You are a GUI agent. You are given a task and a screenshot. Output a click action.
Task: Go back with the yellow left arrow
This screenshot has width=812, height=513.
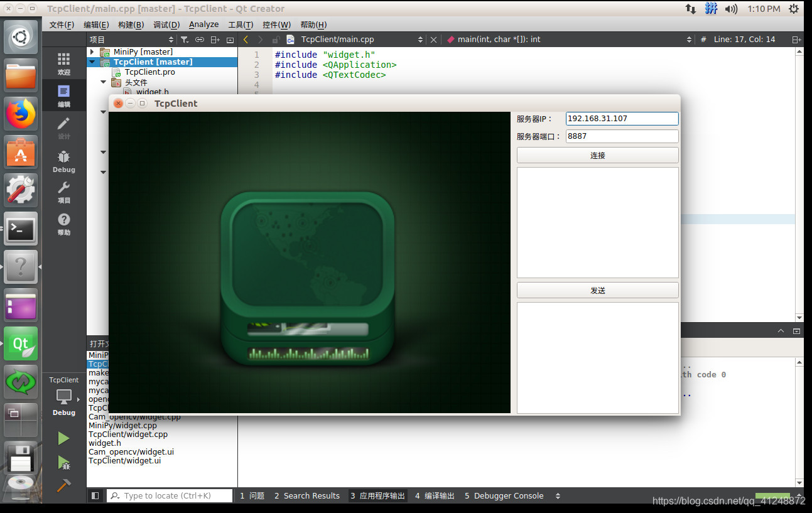tap(246, 40)
